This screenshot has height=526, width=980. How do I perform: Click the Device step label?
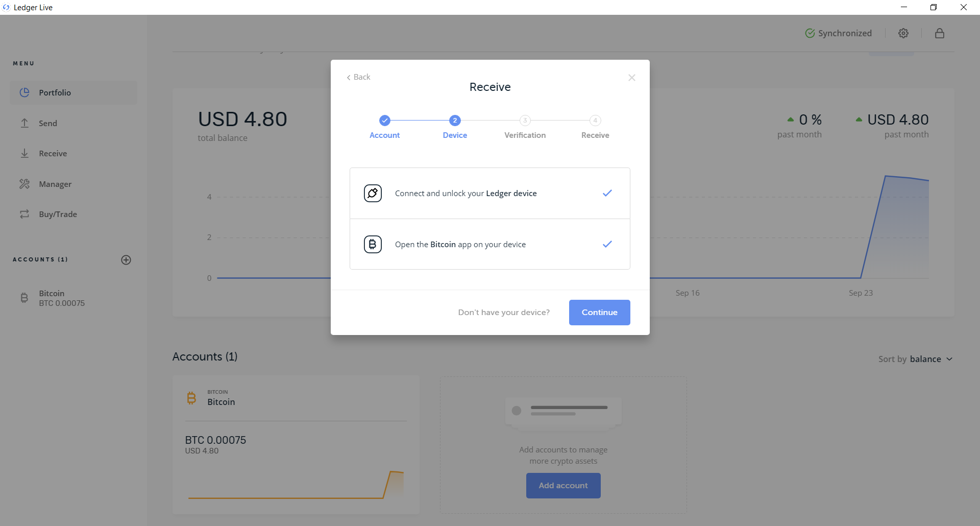[455, 135]
